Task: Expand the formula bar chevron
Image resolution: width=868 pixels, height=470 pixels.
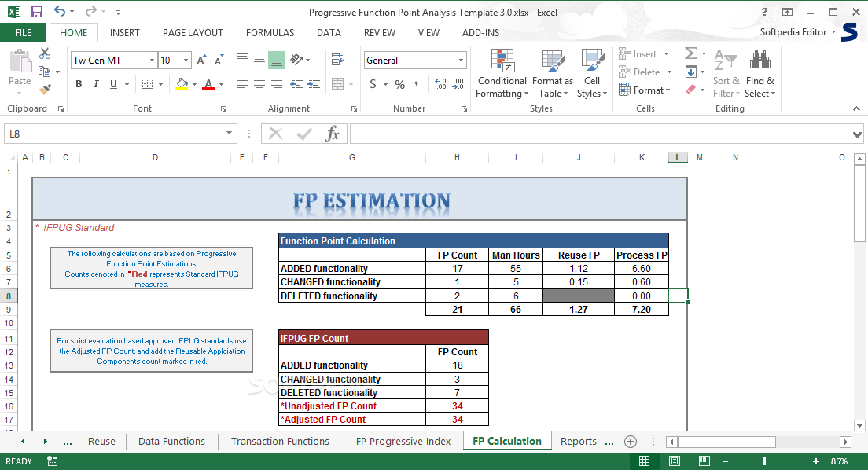Action: click(857, 134)
